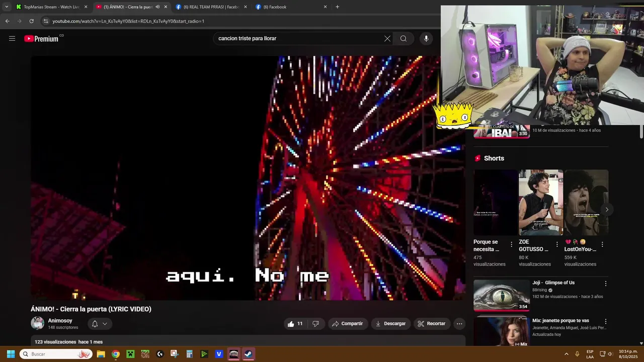
Task: Open the more actions three-dot button under the video
Action: tap(459, 324)
